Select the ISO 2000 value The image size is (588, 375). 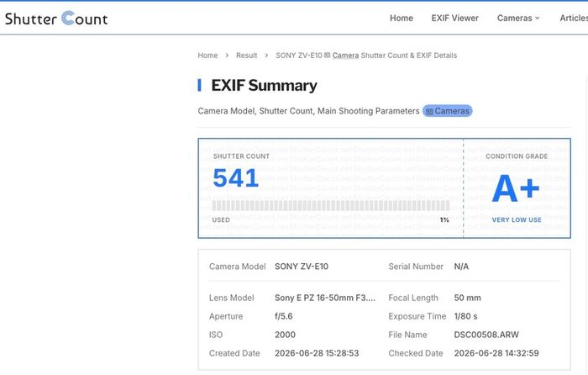point(285,335)
